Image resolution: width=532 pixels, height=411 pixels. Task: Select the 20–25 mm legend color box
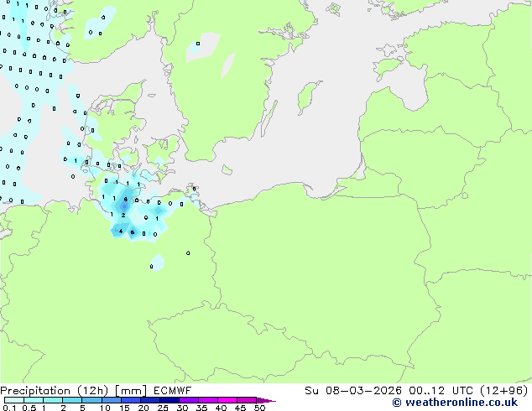tap(149, 400)
